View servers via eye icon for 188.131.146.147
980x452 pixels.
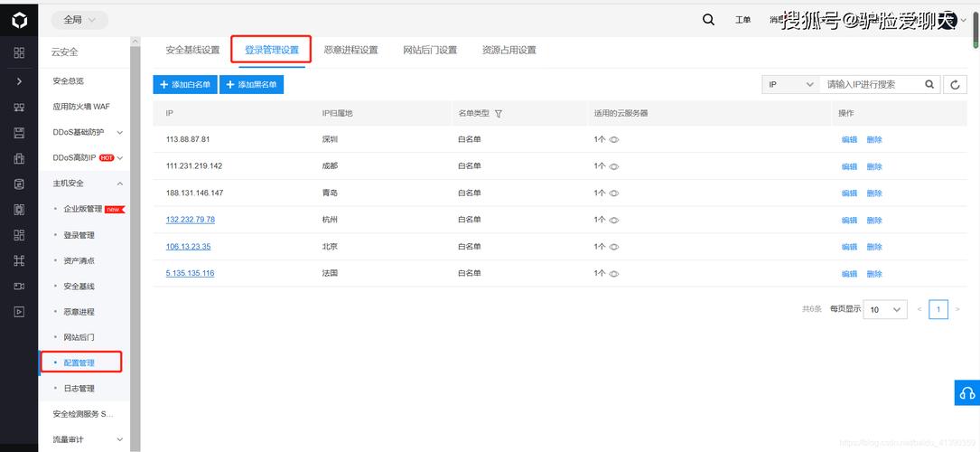click(x=614, y=193)
